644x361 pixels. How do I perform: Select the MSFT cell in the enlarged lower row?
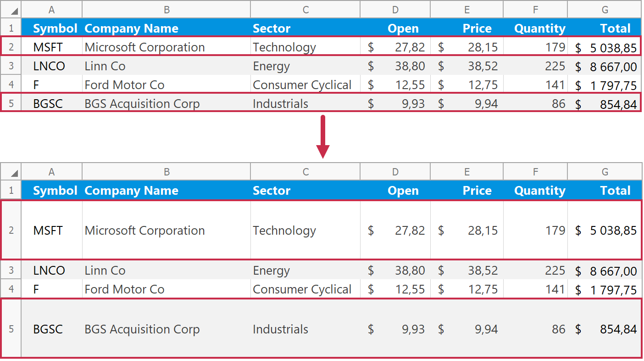(52, 230)
